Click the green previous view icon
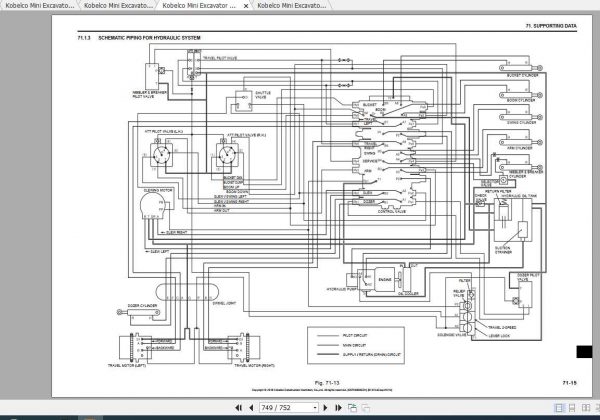Screen dimensions: 600x420 [352, 408]
